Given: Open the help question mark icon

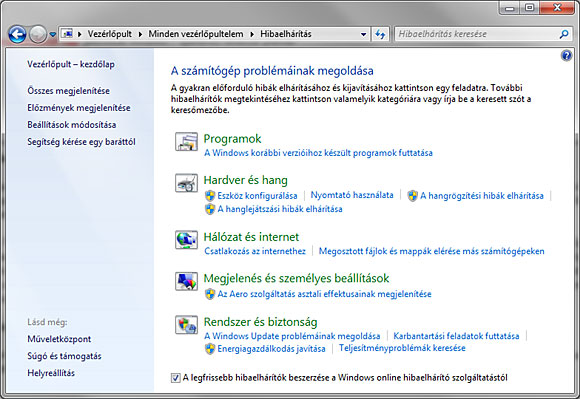Looking at the screenshot, I should point(566,56).
